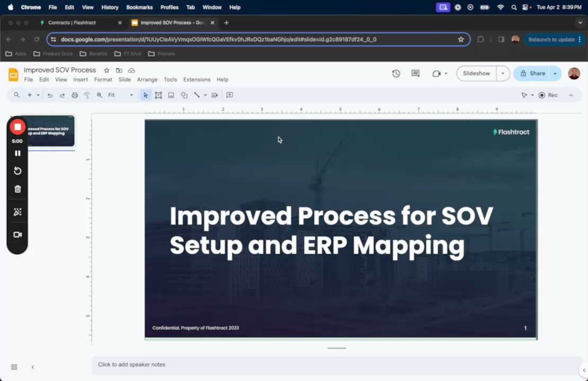This screenshot has width=588, height=381.
Task: Stop the screen recording
Action: tap(17, 127)
